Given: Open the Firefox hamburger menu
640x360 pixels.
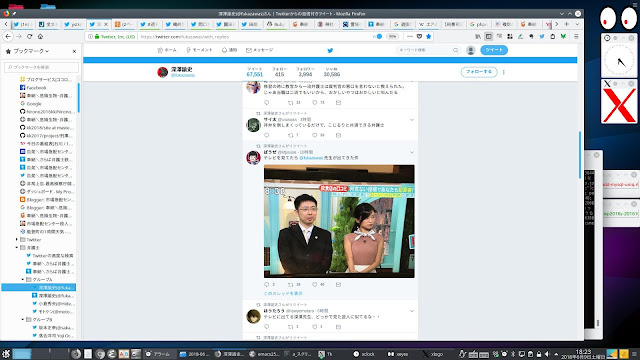Looking at the screenshot, I should tap(576, 36).
